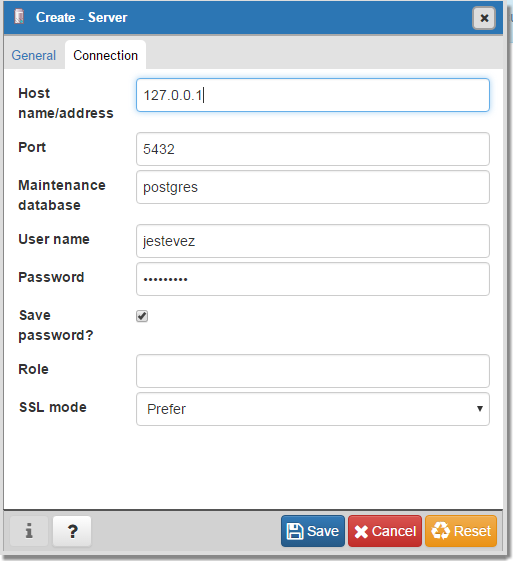The image size is (513, 561).
Task: Click the server icon in title bar
Action: click(x=19, y=17)
